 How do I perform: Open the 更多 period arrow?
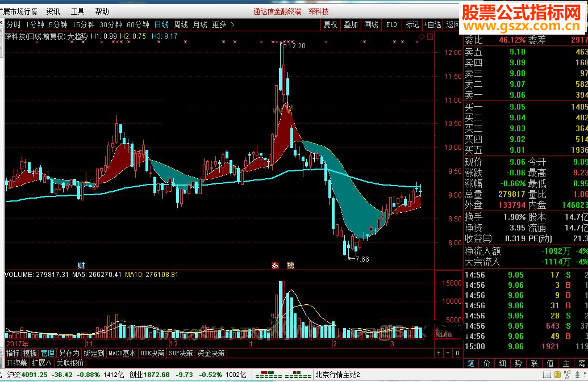click(232, 25)
